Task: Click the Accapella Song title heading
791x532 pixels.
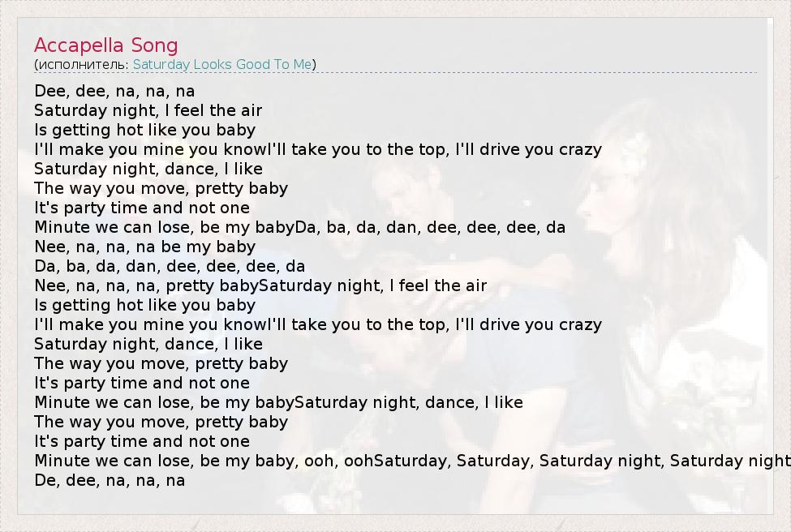Action: coord(105,45)
